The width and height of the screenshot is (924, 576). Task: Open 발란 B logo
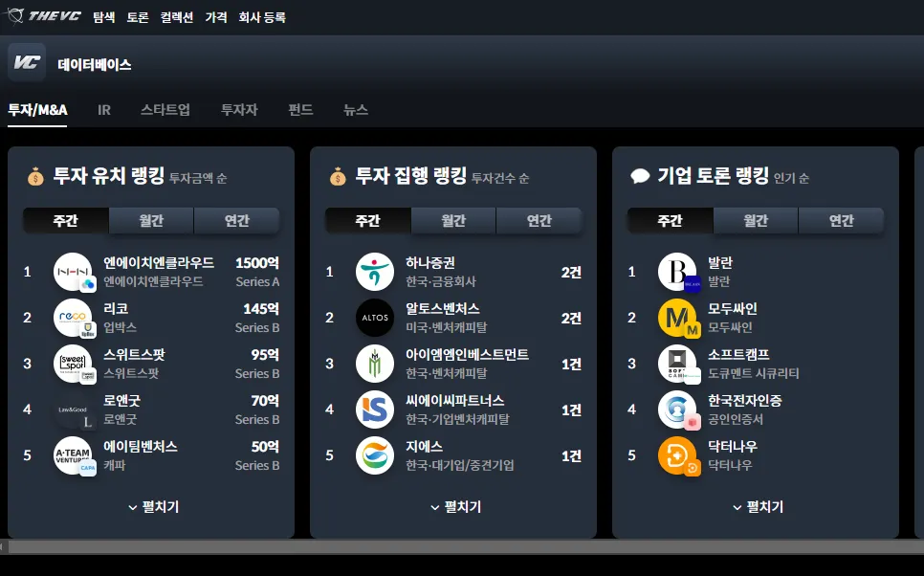click(x=677, y=272)
